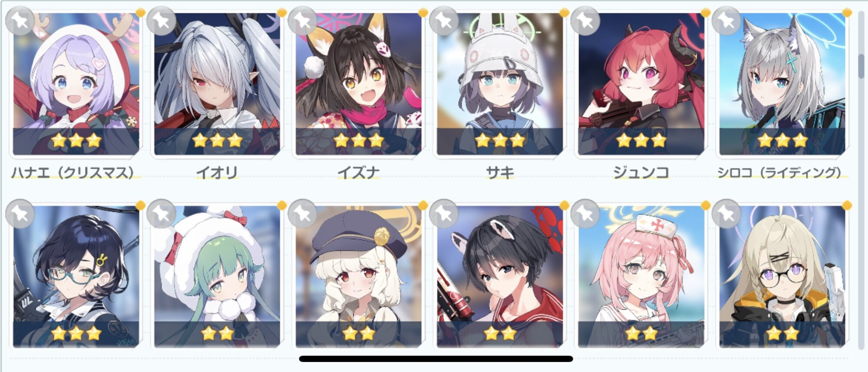868x372 pixels.
Task: Tap the home indicator bar at bottom
Action: (x=436, y=359)
